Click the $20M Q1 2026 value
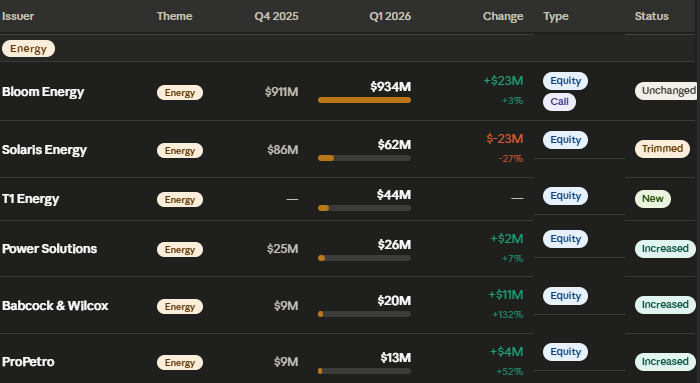 coord(394,301)
